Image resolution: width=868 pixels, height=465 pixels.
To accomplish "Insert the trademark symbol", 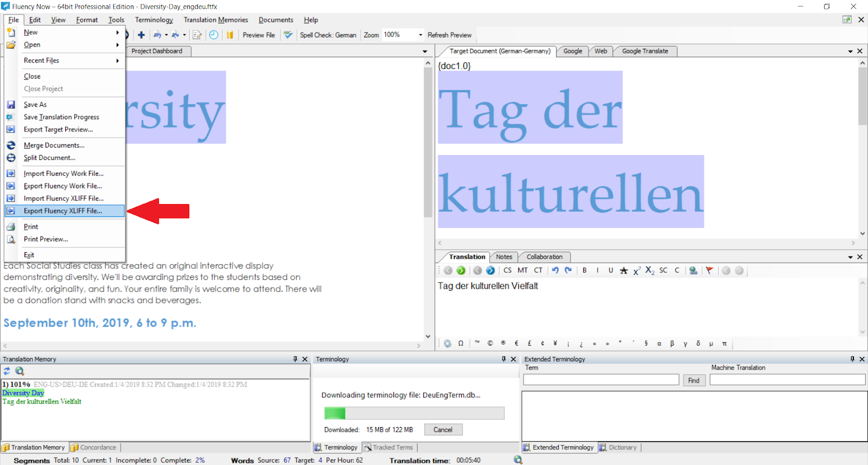I will click(477, 342).
